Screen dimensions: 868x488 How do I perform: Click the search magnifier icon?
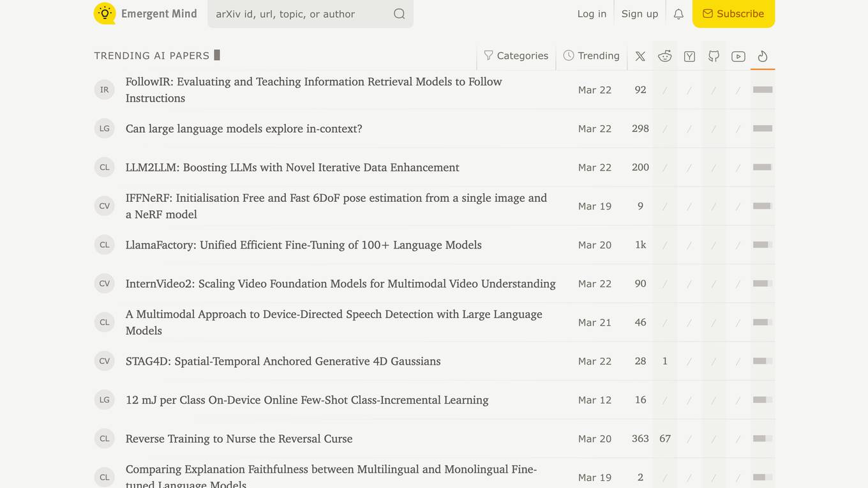(x=399, y=13)
